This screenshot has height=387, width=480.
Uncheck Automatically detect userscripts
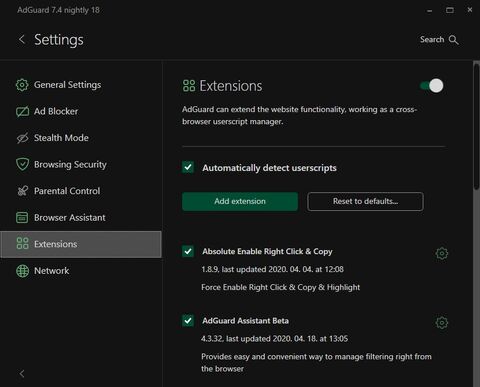tap(188, 167)
